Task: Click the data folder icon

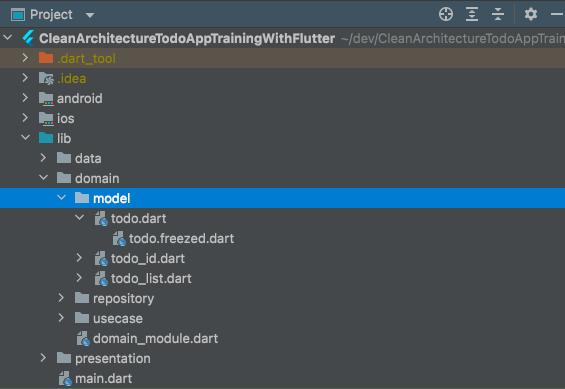Action: point(64,158)
